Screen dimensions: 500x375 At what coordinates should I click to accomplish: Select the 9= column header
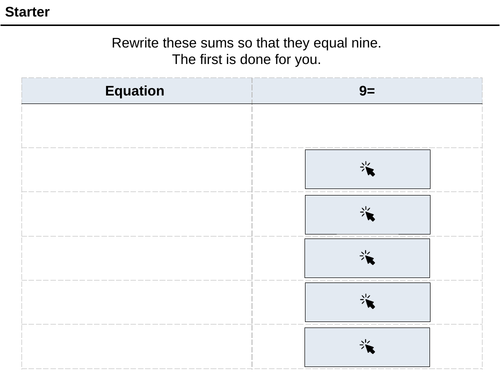(367, 91)
